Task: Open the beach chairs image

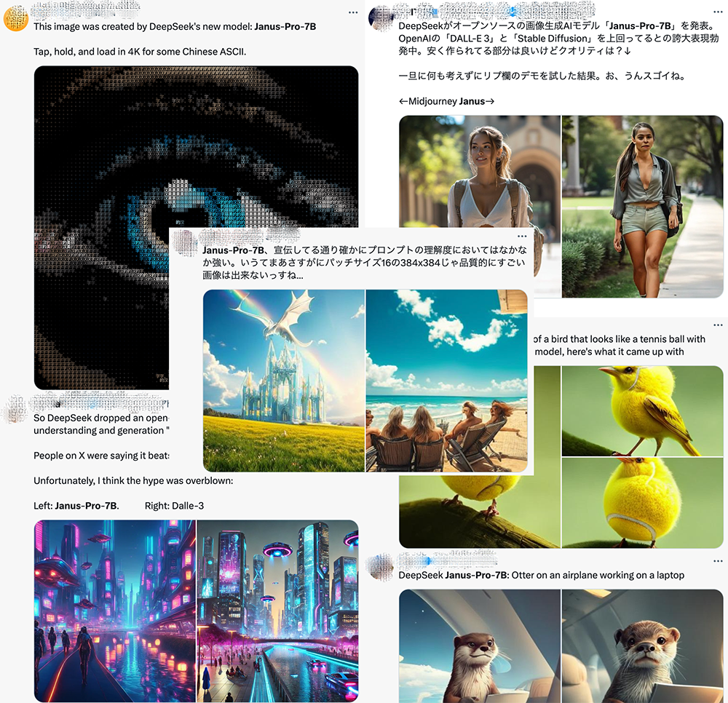Action: 447,381
